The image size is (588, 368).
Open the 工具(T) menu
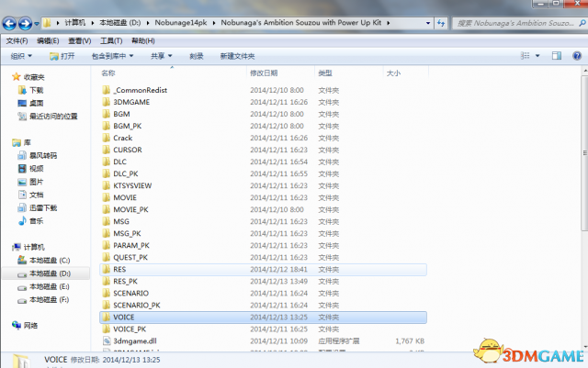[x=111, y=41]
